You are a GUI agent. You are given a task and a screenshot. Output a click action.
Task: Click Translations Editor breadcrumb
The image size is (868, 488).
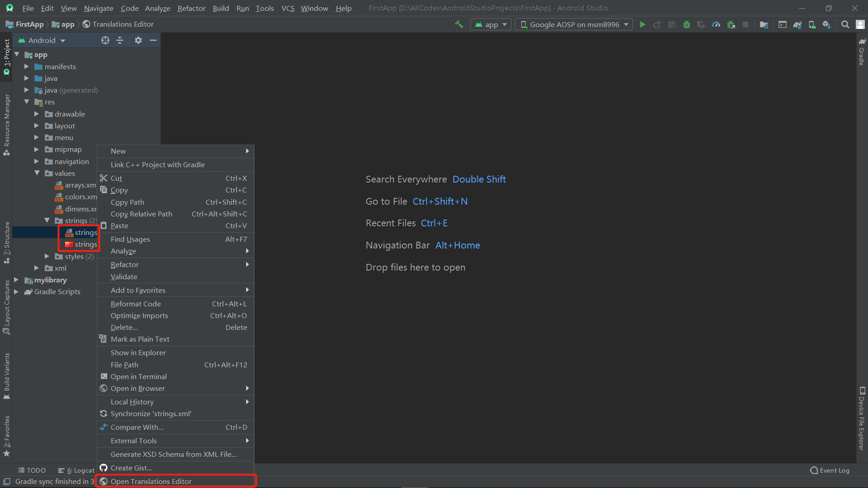(118, 24)
